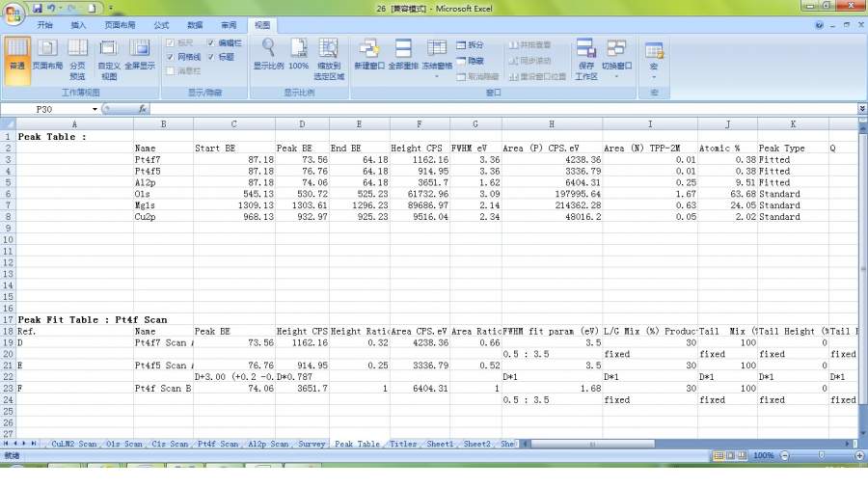
Task: Zoom to selection (缩放到选定区域)
Action: point(329,60)
